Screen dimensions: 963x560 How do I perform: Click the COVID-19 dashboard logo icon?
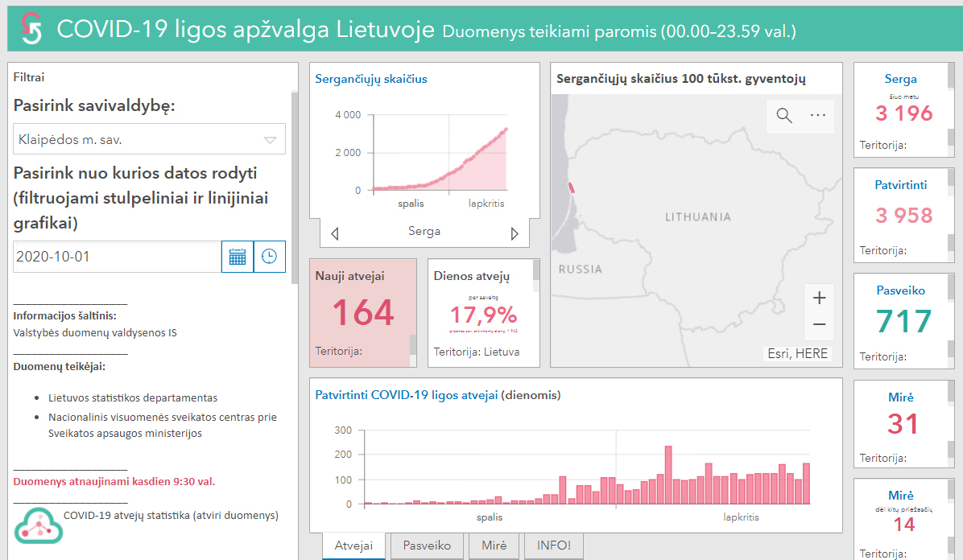(31, 29)
